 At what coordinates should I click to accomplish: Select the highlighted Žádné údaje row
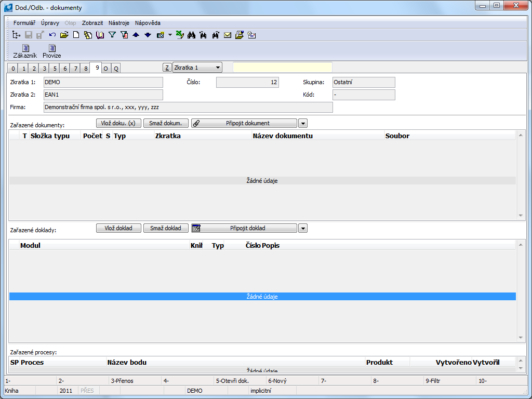[x=262, y=297]
